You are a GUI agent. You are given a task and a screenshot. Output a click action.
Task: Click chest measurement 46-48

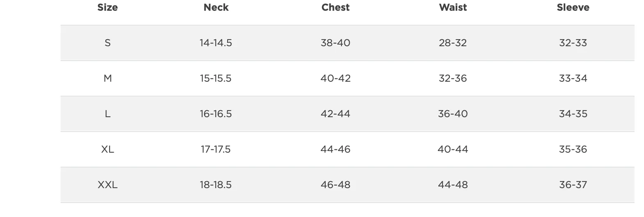336,185
